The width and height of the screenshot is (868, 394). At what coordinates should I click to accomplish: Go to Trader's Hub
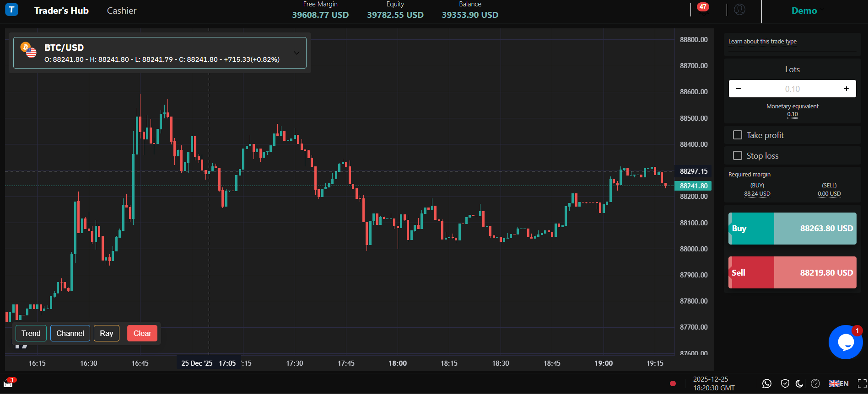(61, 11)
